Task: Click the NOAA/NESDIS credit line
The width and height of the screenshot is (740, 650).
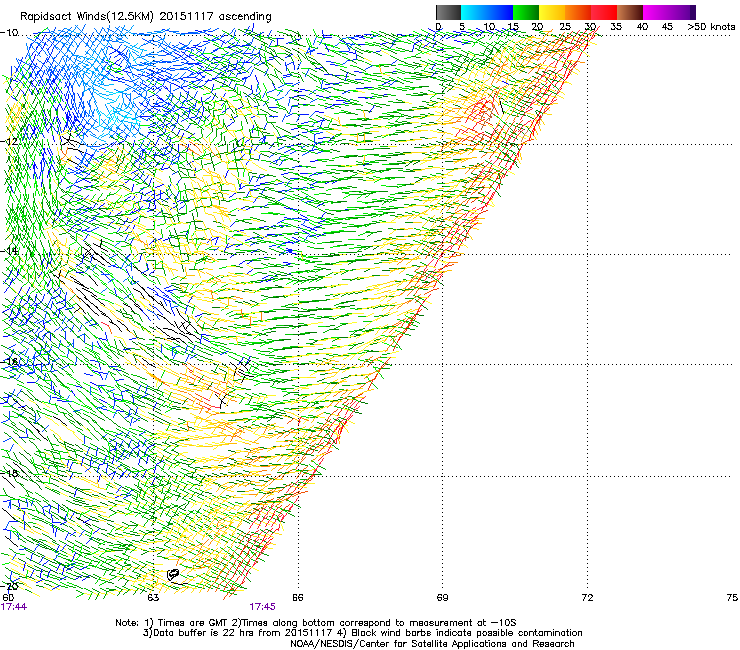Action: tap(432, 644)
